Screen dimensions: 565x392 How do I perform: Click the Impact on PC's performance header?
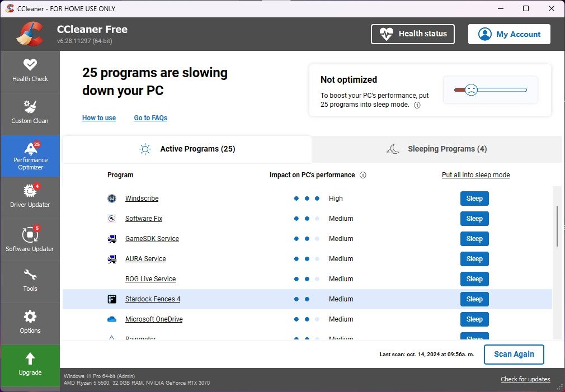tap(312, 175)
